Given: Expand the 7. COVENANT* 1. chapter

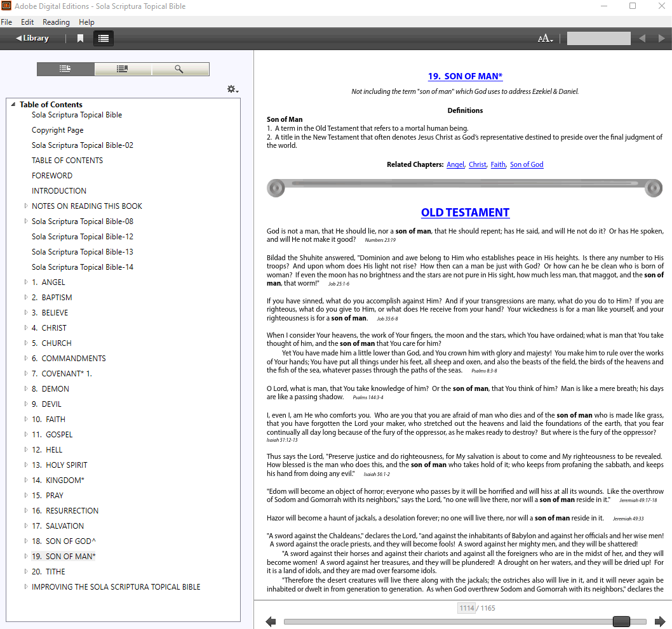Looking at the screenshot, I should (x=25, y=373).
